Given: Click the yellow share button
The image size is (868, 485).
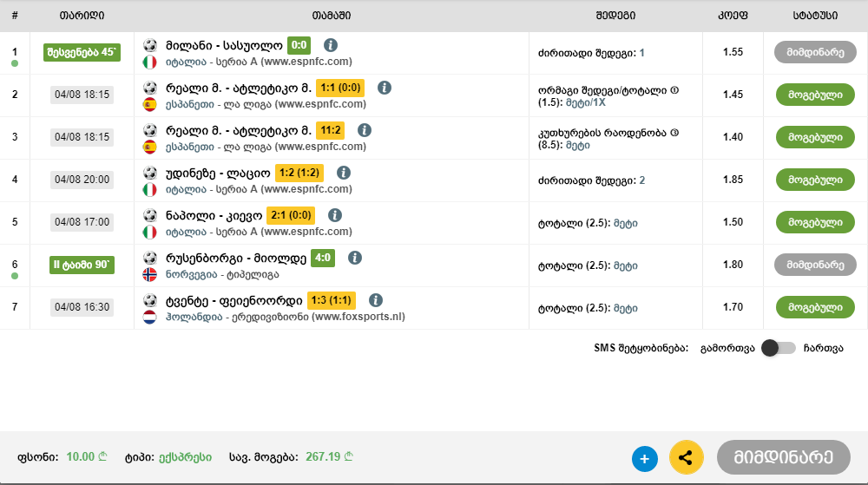Looking at the screenshot, I should point(687,457).
